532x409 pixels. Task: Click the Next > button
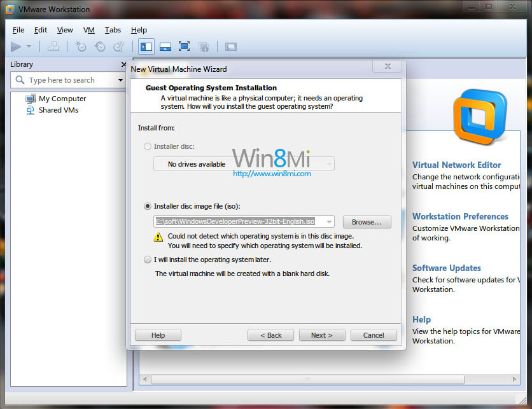click(x=321, y=335)
